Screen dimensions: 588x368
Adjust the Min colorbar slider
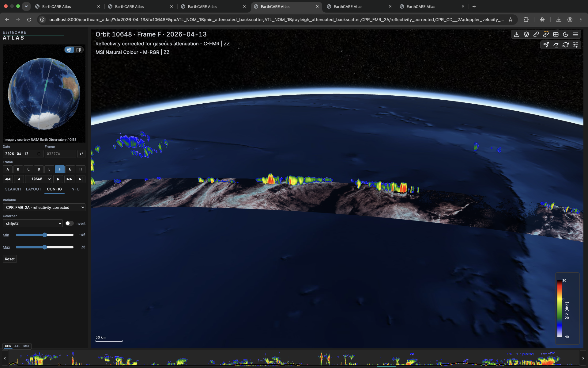point(45,235)
